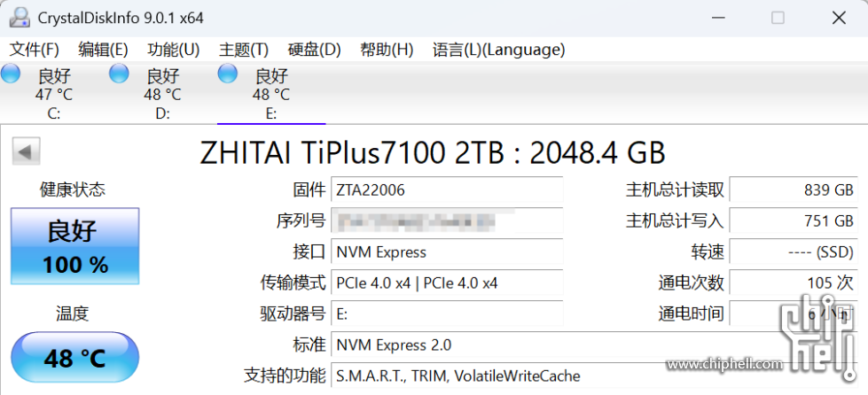This screenshot has width=868, height=395.
Task: Click the CrystalDiskInfo app icon in title bar
Action: tap(19, 18)
